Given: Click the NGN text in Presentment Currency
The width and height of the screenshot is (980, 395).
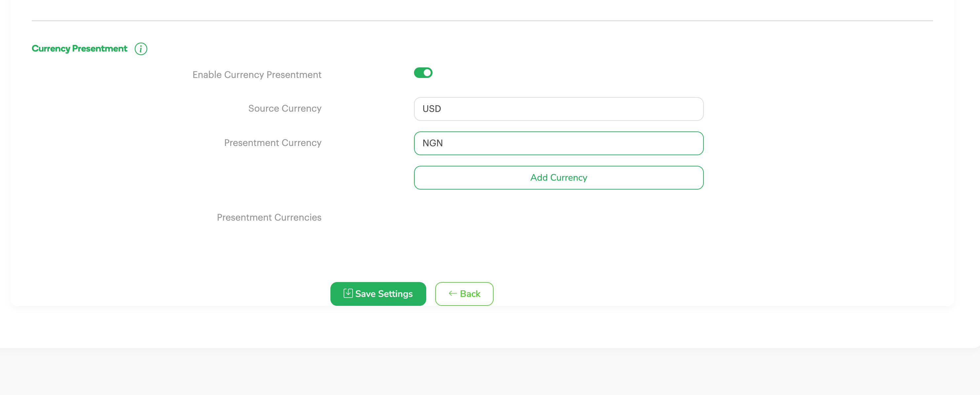Looking at the screenshot, I should point(432,143).
